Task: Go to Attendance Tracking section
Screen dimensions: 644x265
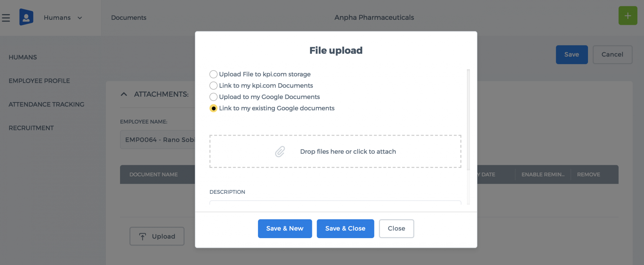Action: pyautogui.click(x=46, y=104)
